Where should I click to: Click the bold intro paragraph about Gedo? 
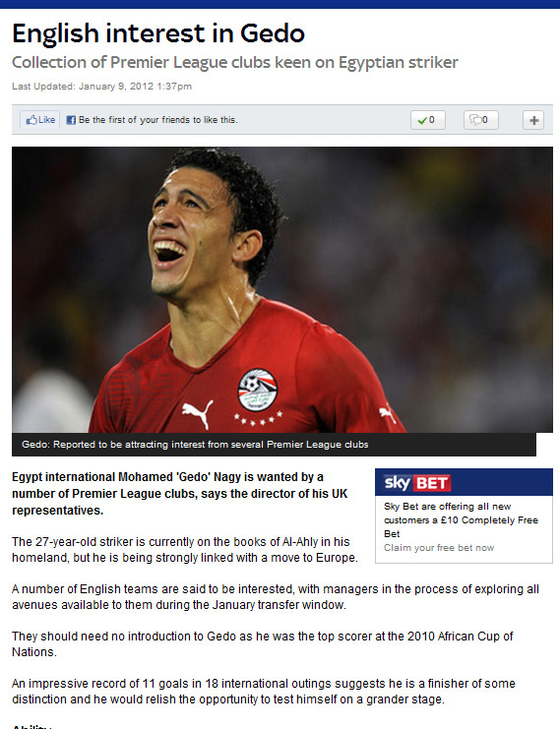point(179,494)
